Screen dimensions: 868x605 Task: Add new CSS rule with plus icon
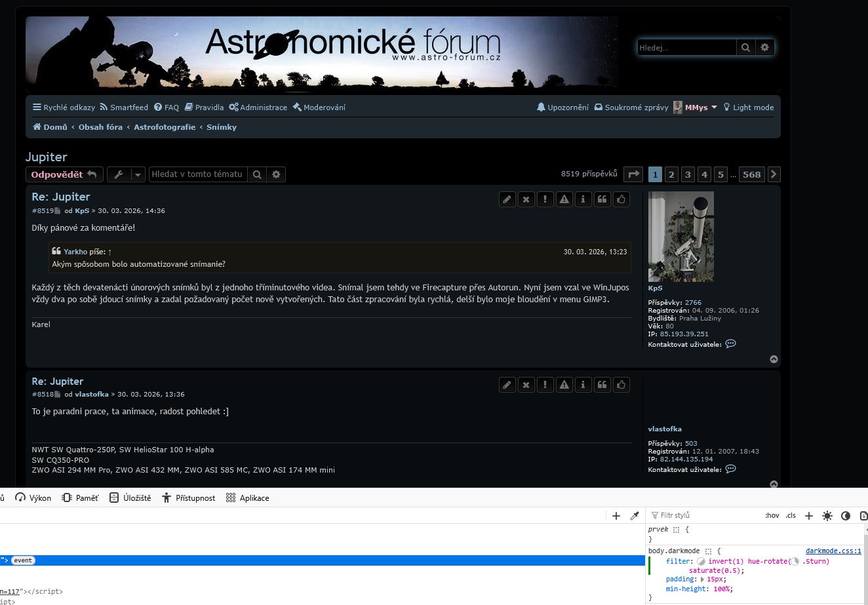click(x=809, y=516)
